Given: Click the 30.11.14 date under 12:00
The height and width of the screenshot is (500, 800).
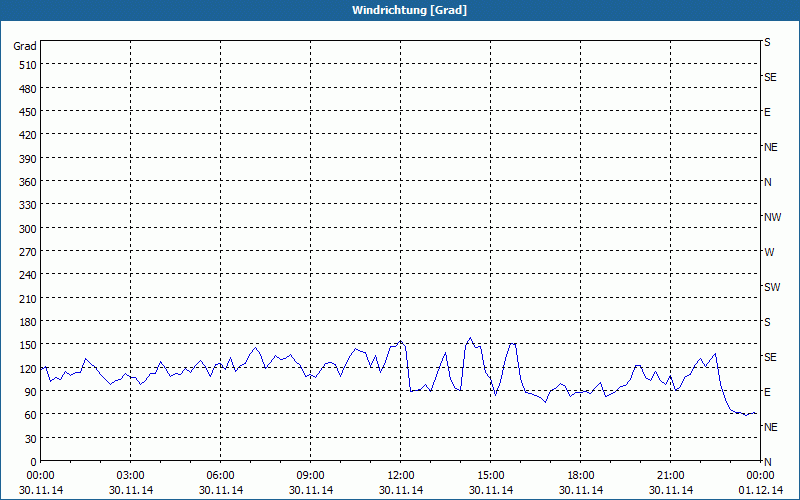Looking at the screenshot, I should pos(401,490).
